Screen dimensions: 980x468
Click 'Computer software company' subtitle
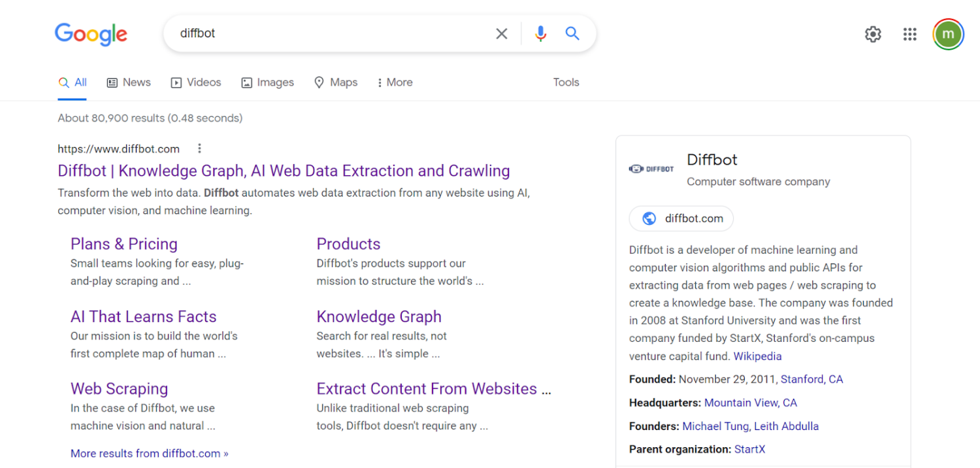pos(759,182)
